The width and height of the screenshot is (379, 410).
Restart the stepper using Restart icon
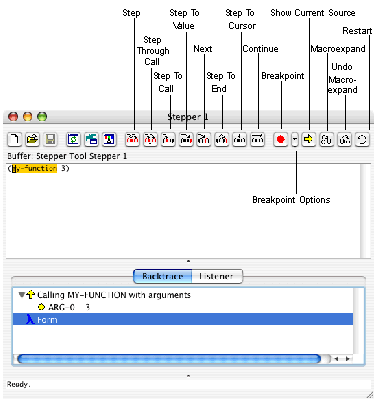click(362, 139)
